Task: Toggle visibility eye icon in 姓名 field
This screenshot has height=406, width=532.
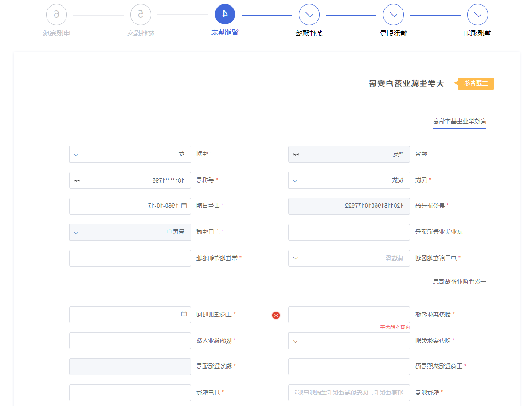Action: coord(296,155)
